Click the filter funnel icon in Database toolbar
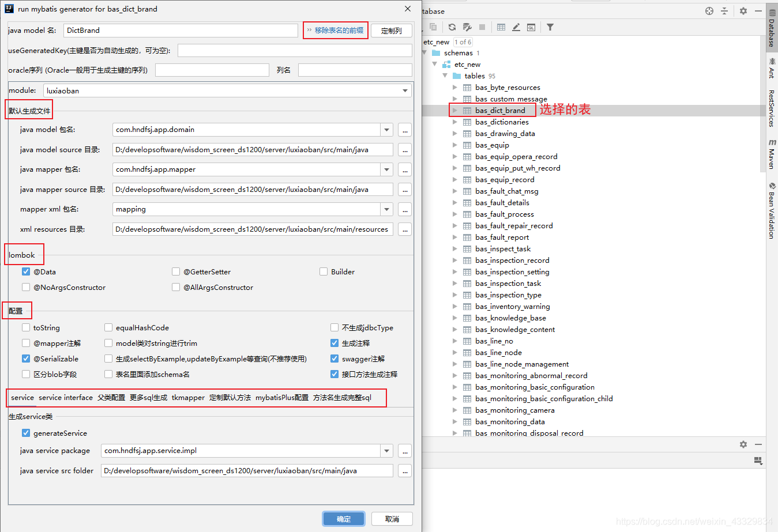Image resolution: width=778 pixels, height=532 pixels. [x=550, y=27]
